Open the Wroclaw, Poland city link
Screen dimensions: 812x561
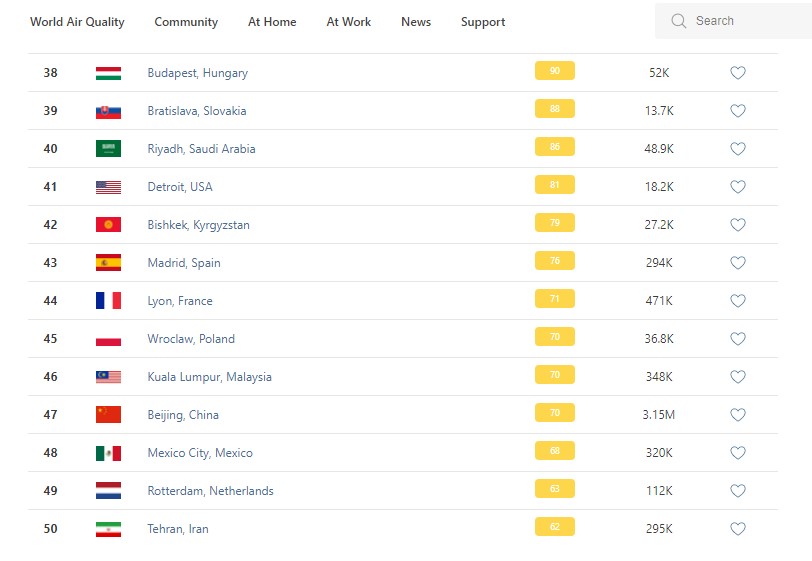pos(191,339)
